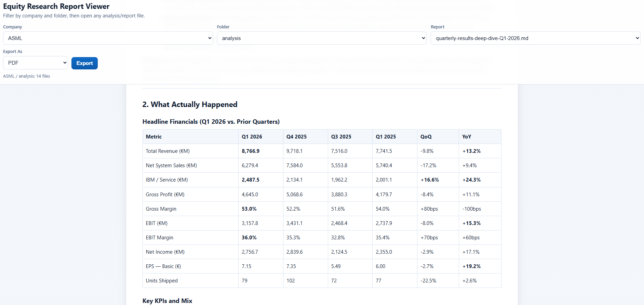Click the blue Export button

point(84,63)
